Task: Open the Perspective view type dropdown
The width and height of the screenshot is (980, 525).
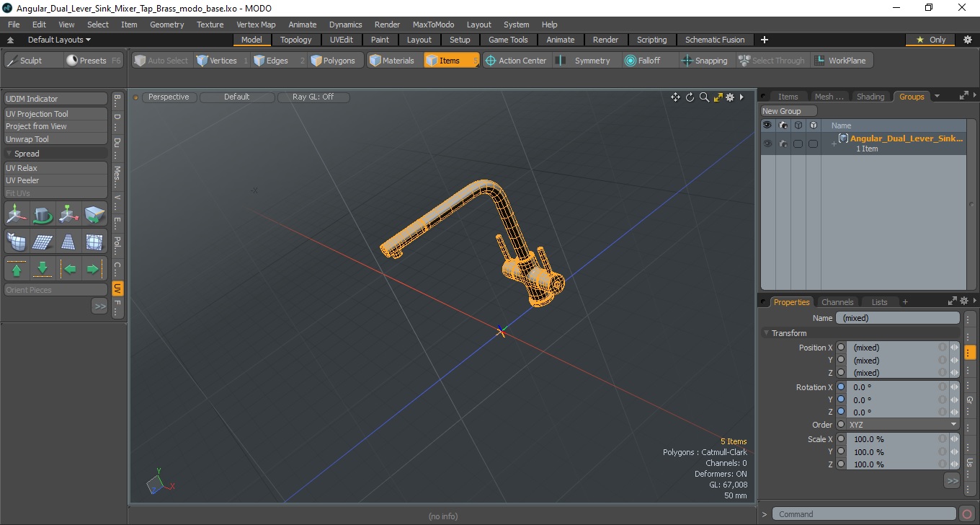Action: pyautogui.click(x=169, y=97)
